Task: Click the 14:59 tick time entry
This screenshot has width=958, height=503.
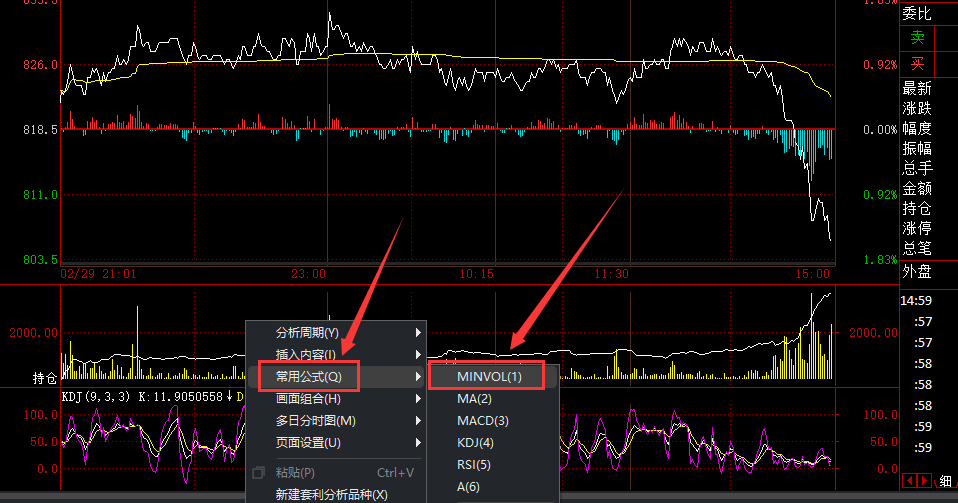Action: click(x=916, y=301)
